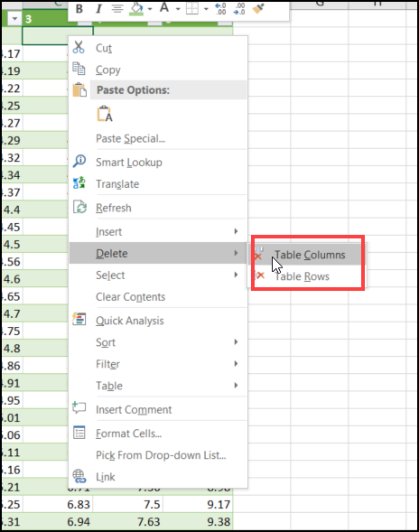Viewport: 419px width, 532px height.
Task: Choose Smart Lookup menu entry
Action: (129, 163)
